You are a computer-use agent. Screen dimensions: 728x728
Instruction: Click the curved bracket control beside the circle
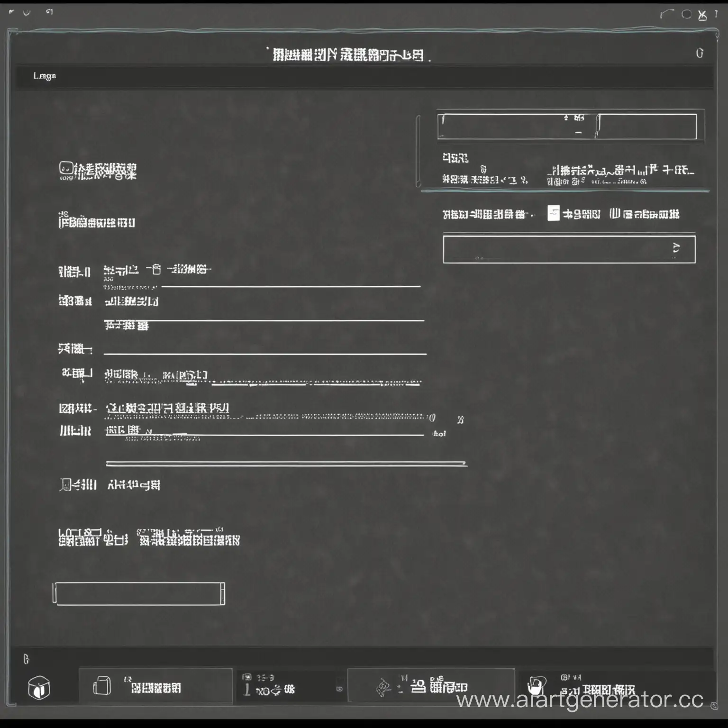point(667,14)
